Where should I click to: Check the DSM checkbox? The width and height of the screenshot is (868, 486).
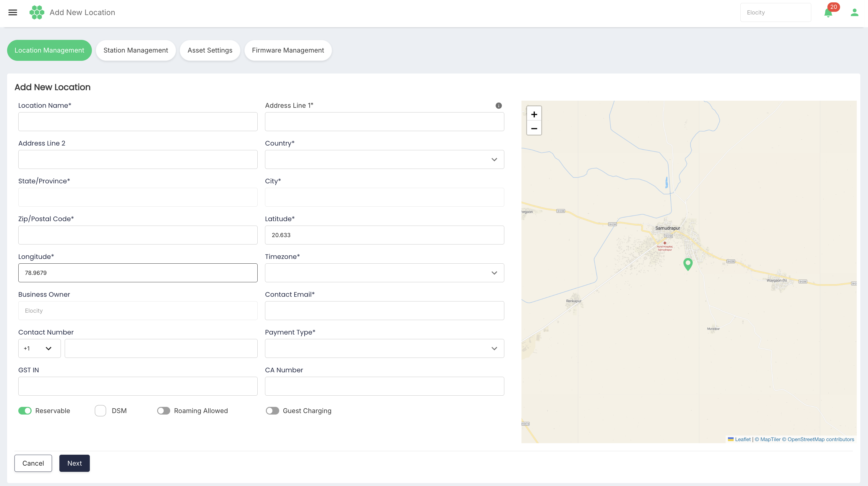100,410
